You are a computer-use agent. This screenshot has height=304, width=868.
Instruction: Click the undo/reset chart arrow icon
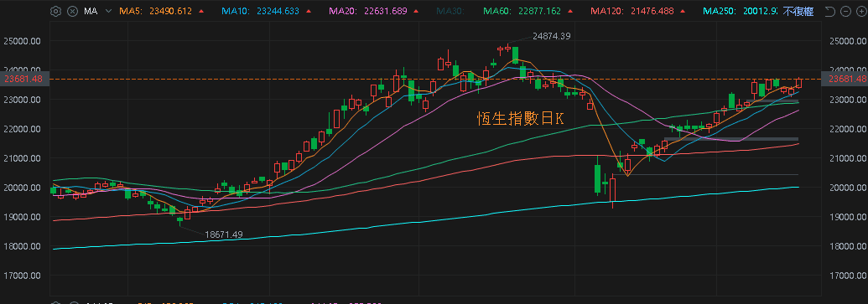pos(829,12)
